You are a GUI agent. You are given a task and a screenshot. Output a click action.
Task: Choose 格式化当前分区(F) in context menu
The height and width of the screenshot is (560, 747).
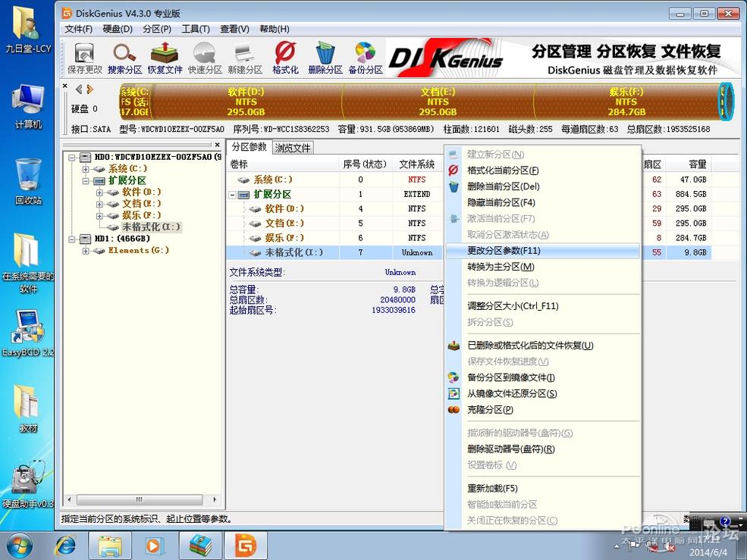click(x=543, y=171)
